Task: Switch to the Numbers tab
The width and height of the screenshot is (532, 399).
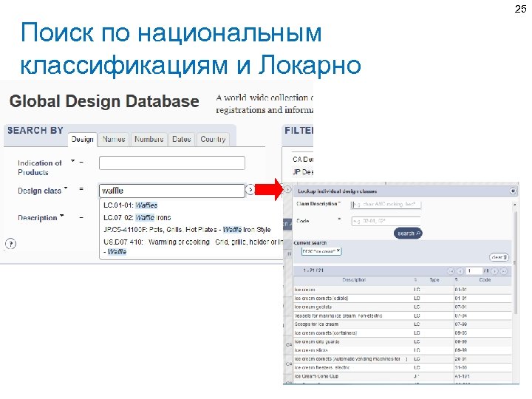Action: (149, 139)
